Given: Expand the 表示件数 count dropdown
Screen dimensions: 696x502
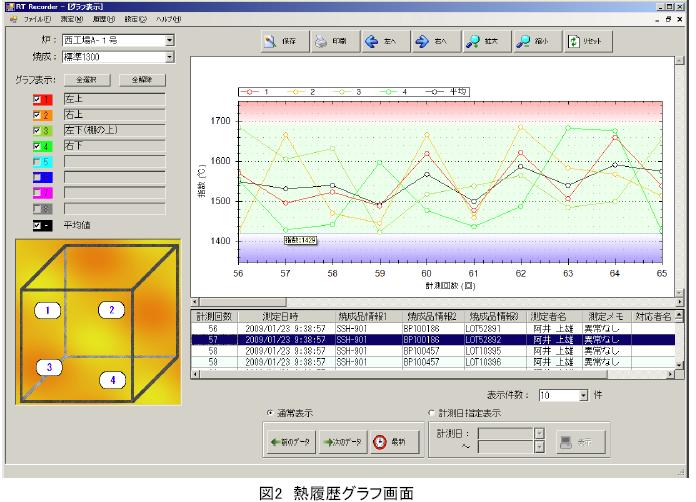Looking at the screenshot, I should (585, 395).
